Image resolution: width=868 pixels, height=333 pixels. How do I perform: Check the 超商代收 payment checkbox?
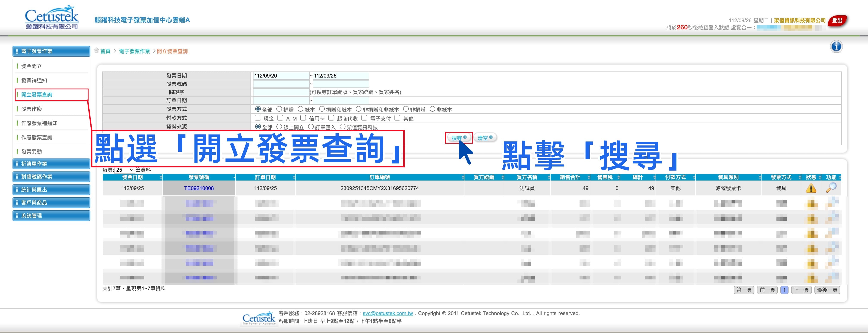[331, 118]
